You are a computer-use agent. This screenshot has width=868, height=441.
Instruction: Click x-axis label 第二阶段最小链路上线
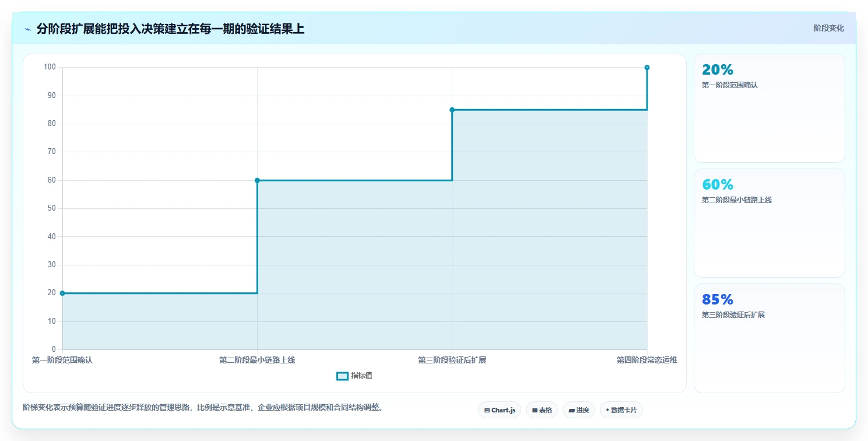point(257,360)
